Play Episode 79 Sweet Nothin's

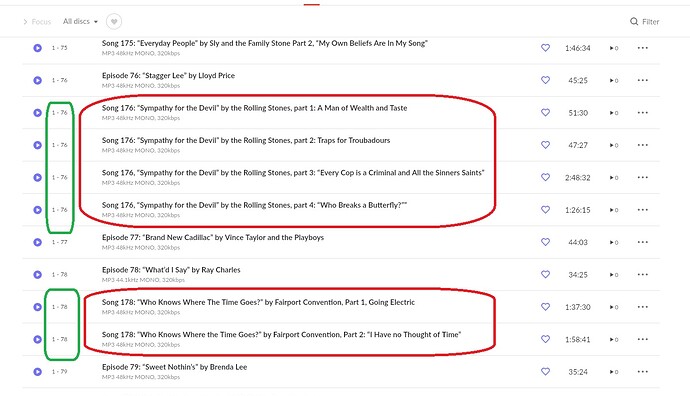(x=38, y=371)
